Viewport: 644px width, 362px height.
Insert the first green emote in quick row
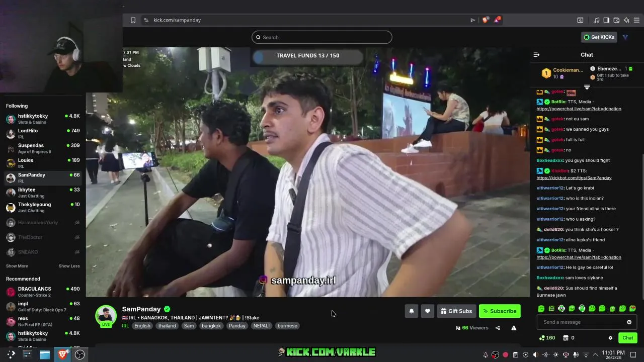541,308
